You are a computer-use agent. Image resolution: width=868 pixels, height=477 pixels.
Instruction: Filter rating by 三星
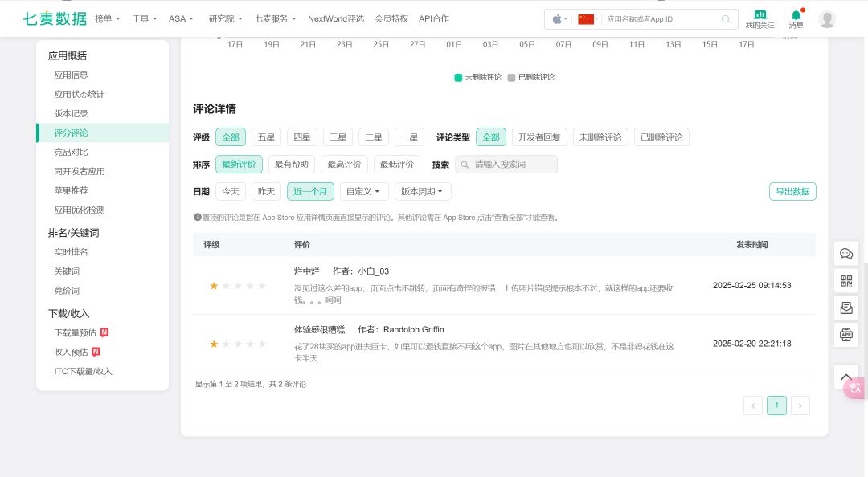coord(338,137)
